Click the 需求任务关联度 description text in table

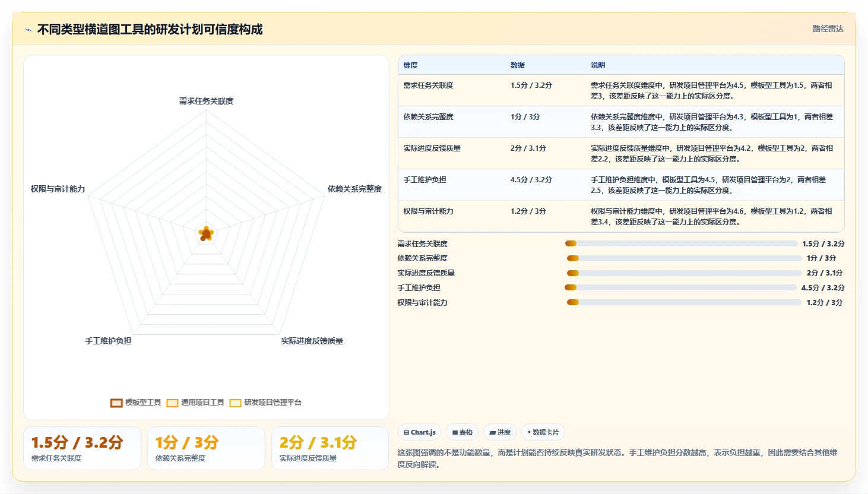coord(711,91)
